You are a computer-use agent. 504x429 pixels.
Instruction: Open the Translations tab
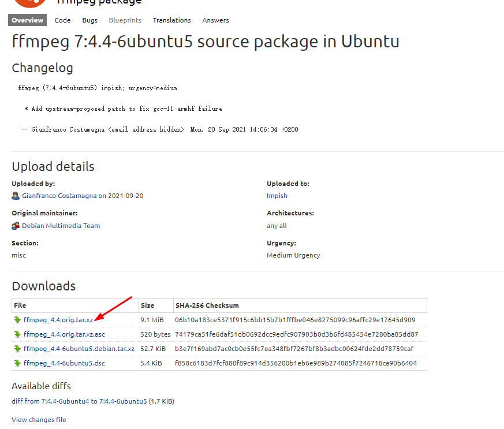[171, 20]
